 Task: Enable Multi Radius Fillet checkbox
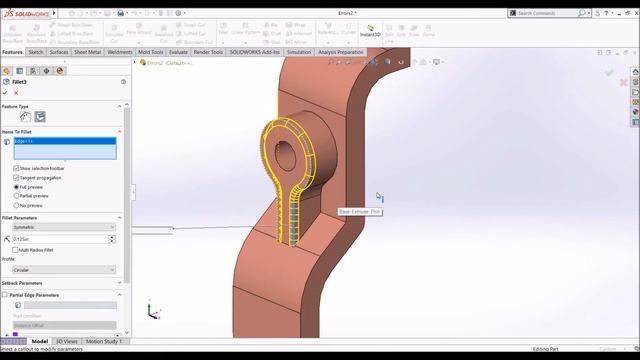coord(15,250)
